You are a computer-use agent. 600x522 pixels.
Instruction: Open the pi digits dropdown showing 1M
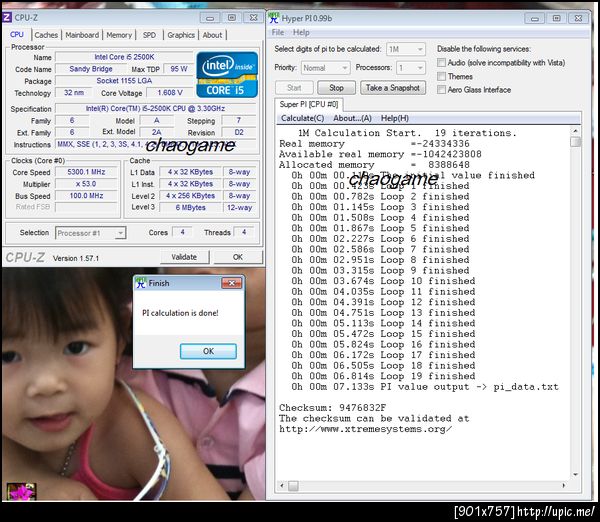(x=406, y=49)
